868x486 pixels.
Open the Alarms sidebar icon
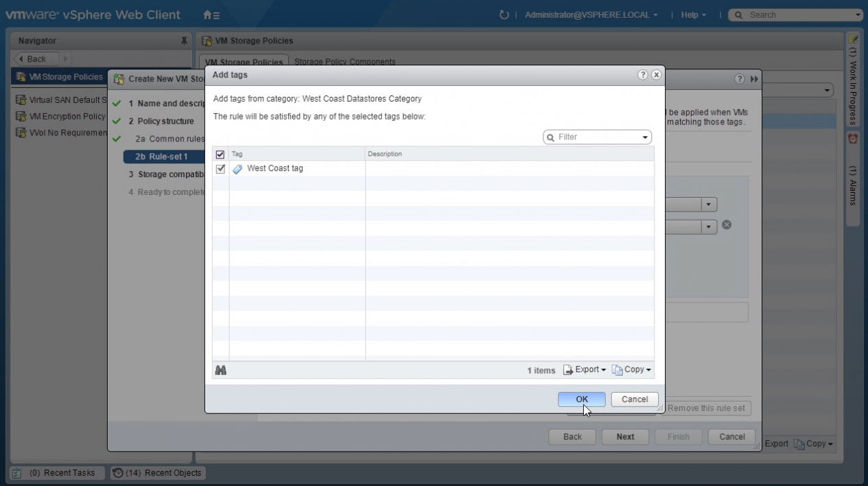click(x=853, y=139)
